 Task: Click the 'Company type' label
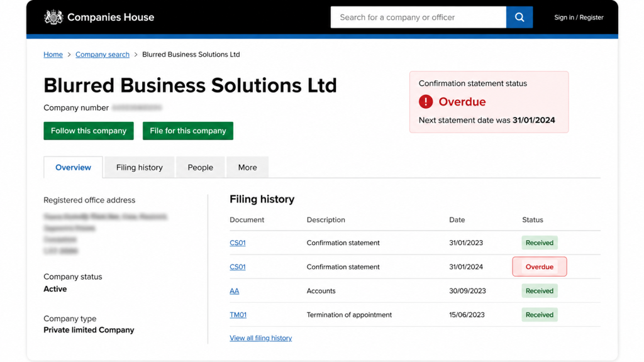tap(70, 319)
